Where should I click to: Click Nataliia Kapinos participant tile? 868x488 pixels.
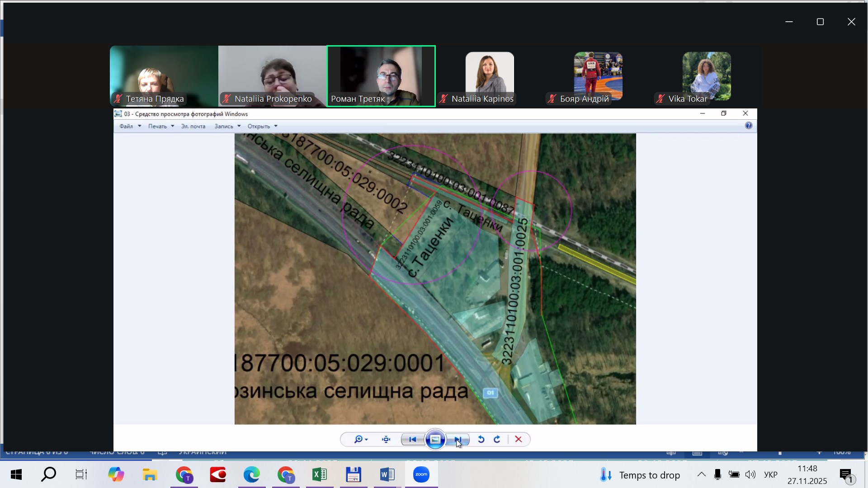489,76
